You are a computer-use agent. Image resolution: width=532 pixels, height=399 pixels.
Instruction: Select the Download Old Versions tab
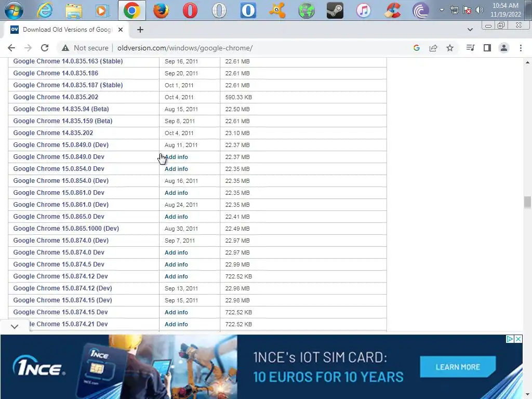pos(67,30)
